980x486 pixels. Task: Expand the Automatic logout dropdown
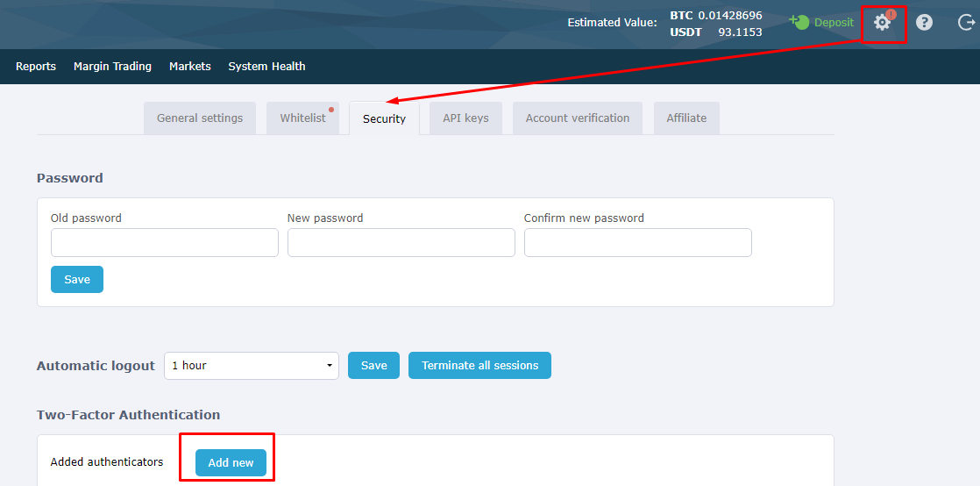pos(251,366)
